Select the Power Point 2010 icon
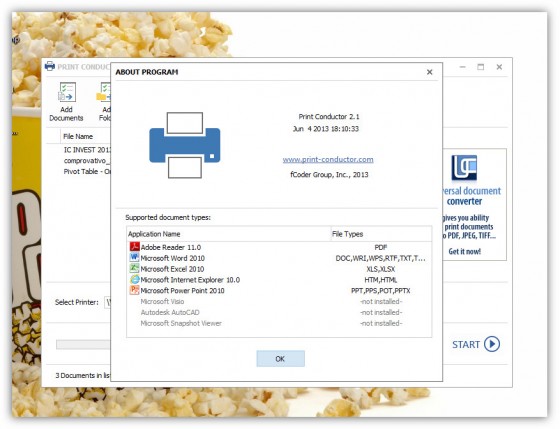This screenshot has width=560, height=429. click(134, 290)
